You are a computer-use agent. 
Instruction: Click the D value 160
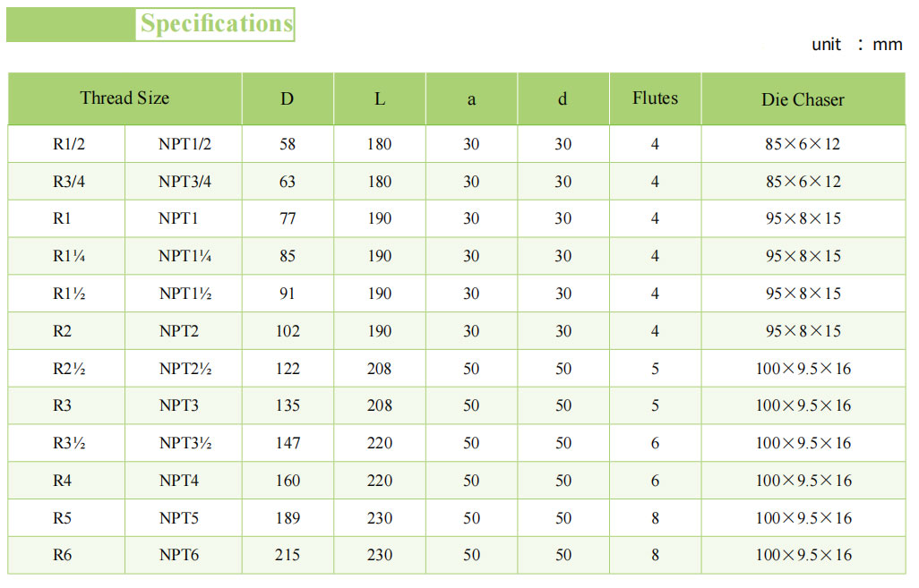pos(288,481)
